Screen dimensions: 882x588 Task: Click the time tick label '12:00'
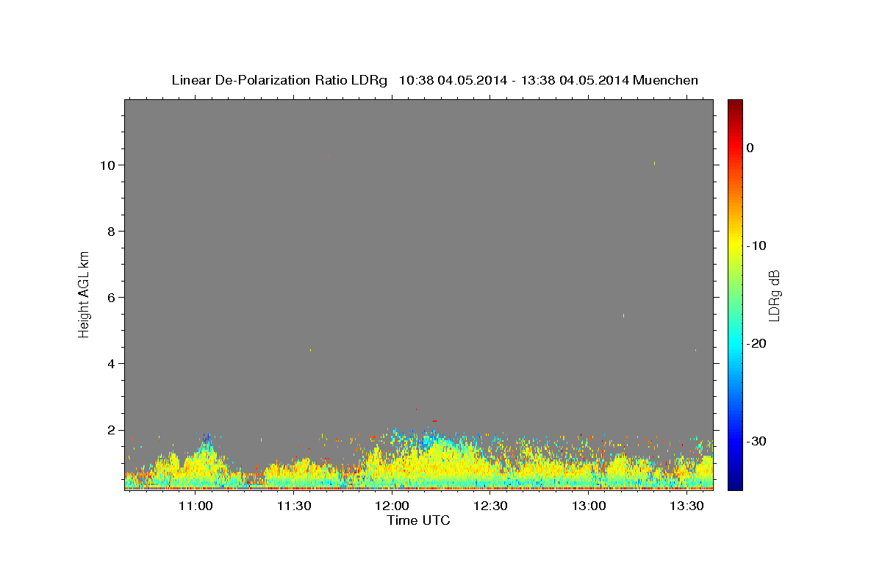392,506
